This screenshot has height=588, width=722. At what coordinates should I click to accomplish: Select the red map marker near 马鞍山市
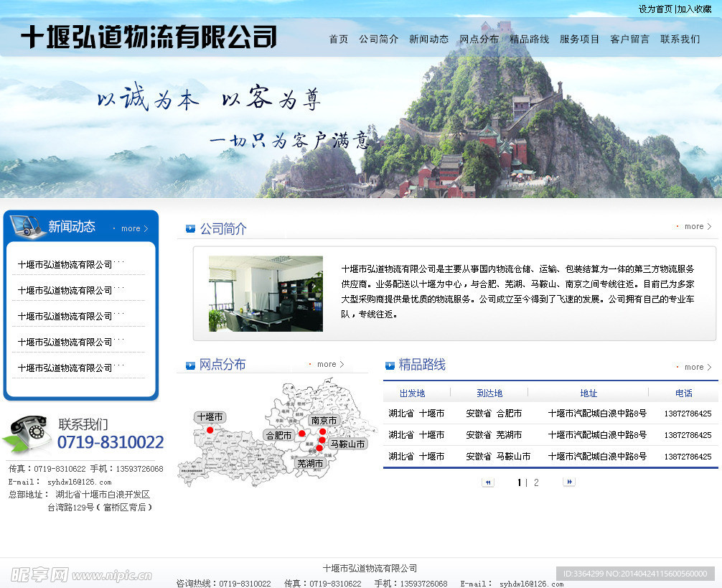(322, 439)
